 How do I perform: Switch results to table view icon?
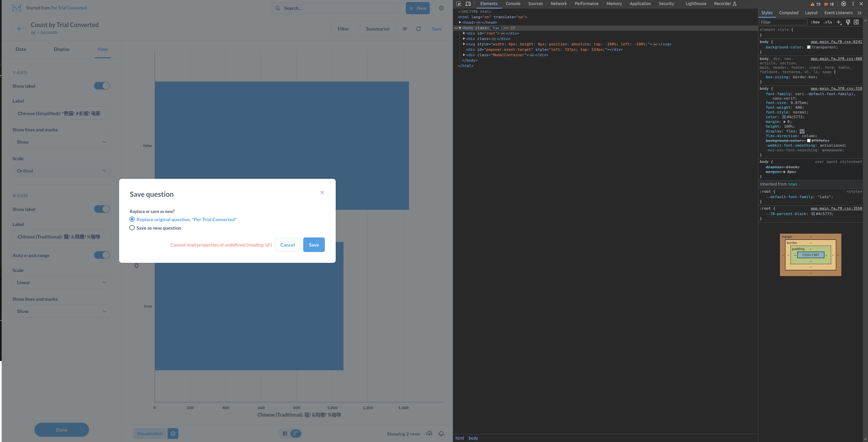pos(285,434)
